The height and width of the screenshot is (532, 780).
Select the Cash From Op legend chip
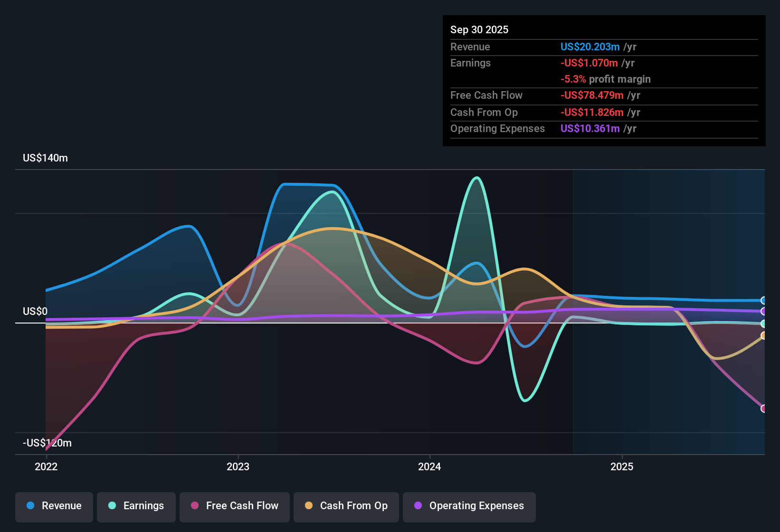point(346,506)
